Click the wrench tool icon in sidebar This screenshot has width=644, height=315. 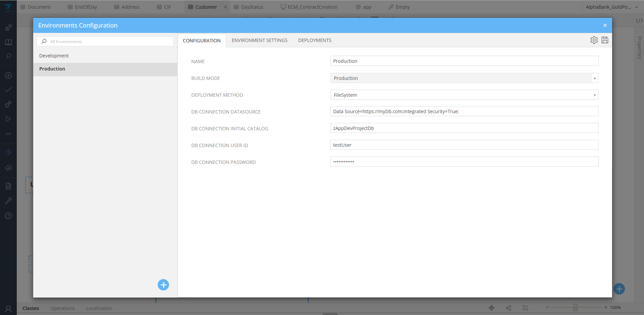point(8,201)
